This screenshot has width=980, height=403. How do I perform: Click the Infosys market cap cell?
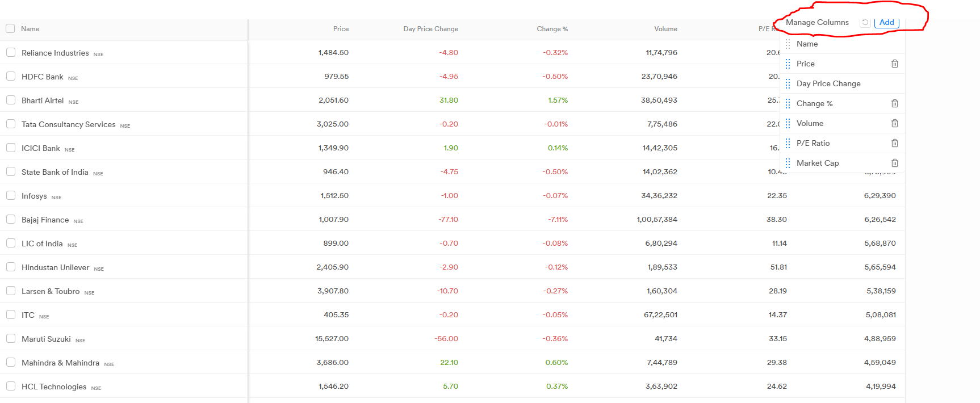(880, 195)
